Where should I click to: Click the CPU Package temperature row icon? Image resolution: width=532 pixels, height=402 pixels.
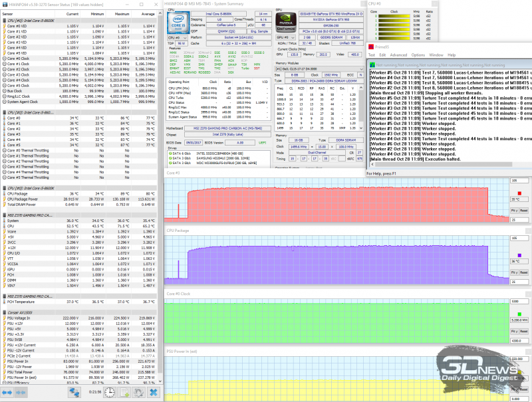[5, 193]
